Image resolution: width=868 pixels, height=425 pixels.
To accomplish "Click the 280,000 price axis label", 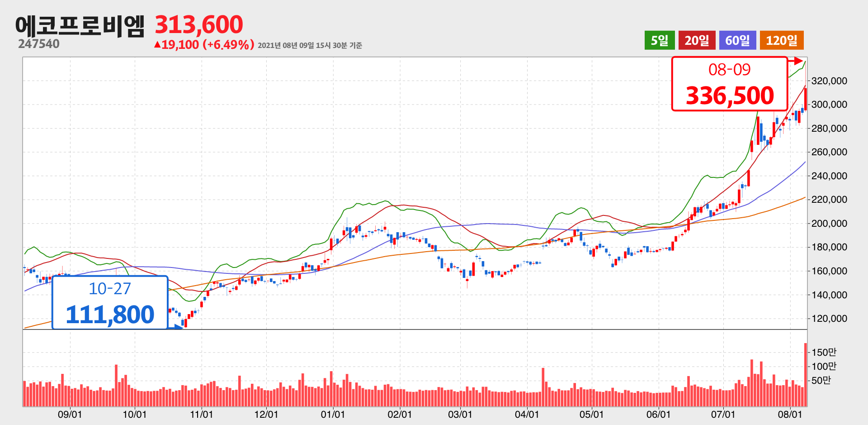I will click(829, 129).
